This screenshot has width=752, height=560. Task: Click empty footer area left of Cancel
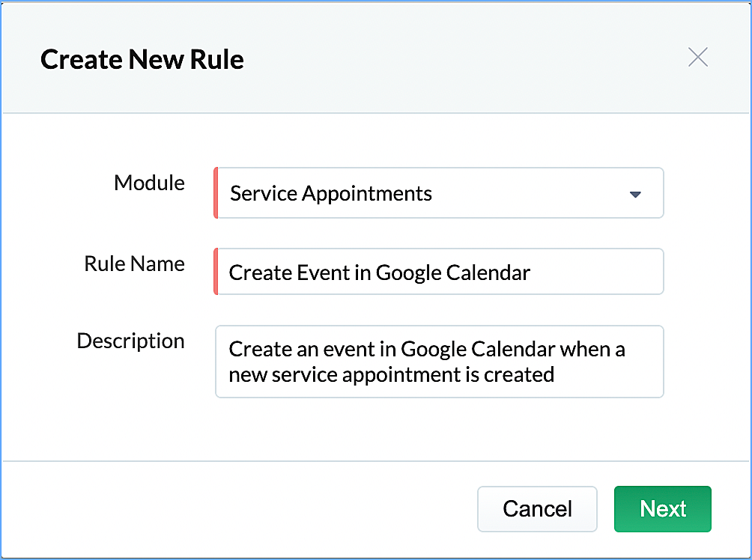[240, 509]
